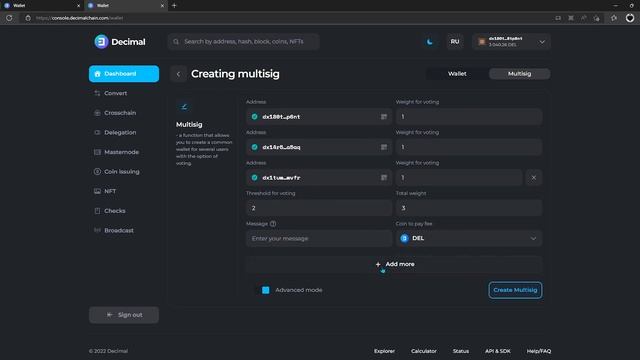Switch to the first Wallet browser tab

tap(41, 5)
